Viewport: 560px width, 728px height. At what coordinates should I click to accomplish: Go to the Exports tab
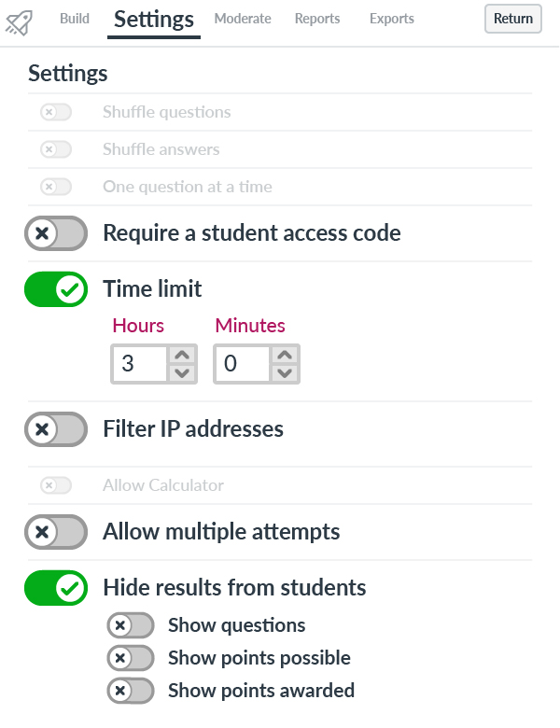391,19
